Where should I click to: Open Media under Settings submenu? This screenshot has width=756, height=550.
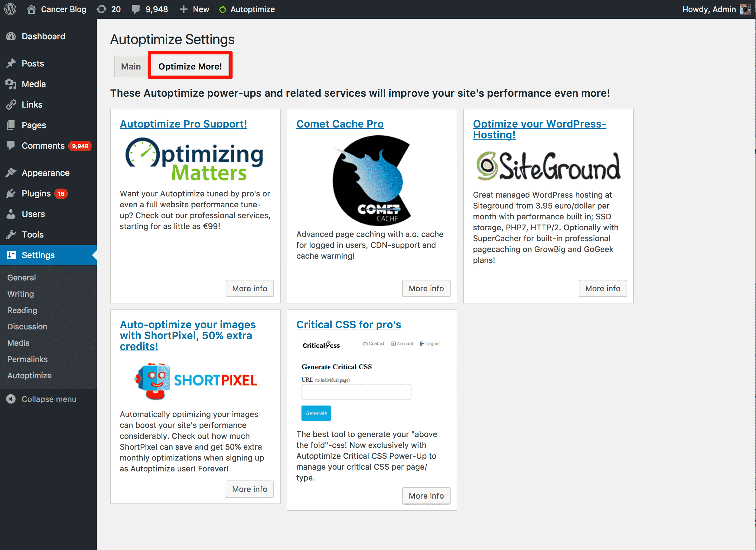(x=18, y=343)
